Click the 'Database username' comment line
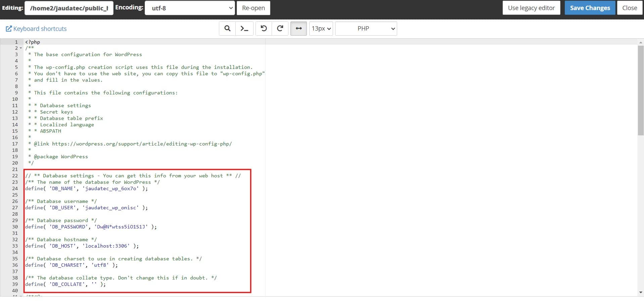 pyautogui.click(x=61, y=201)
